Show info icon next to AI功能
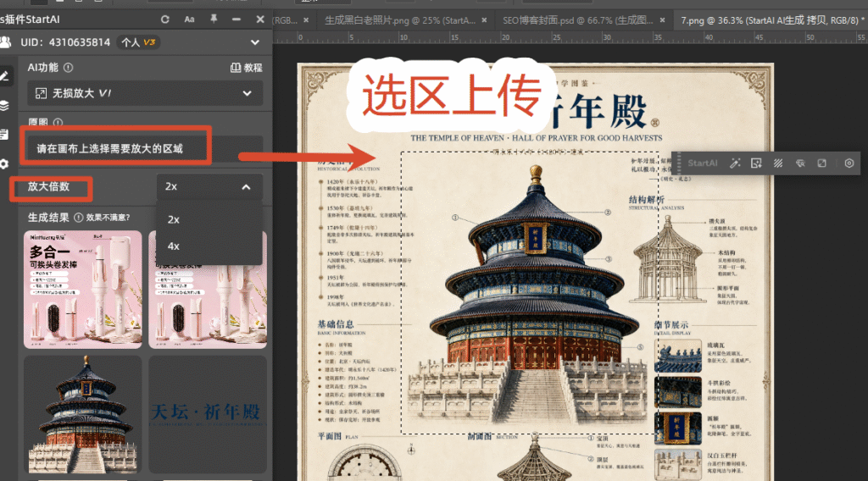 [x=68, y=68]
